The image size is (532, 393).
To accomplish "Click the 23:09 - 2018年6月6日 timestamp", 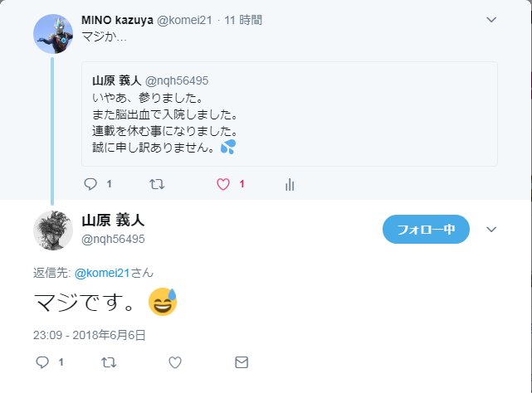I will pyautogui.click(x=90, y=335).
